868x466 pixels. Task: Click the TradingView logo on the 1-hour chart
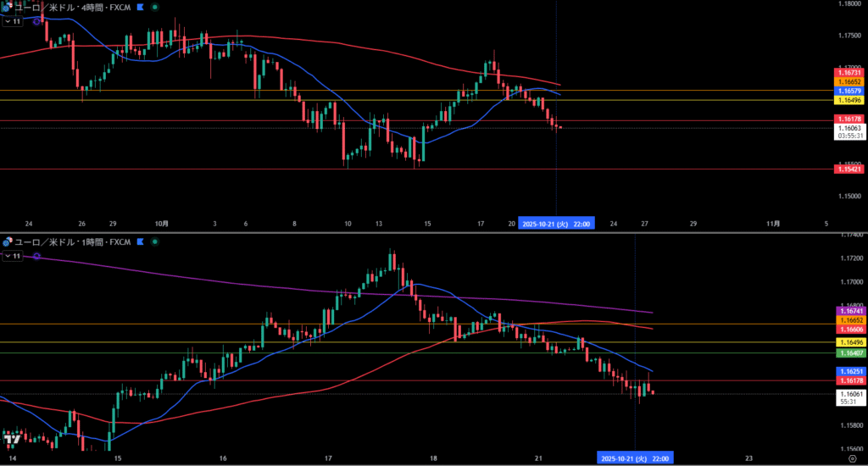pos(12,439)
